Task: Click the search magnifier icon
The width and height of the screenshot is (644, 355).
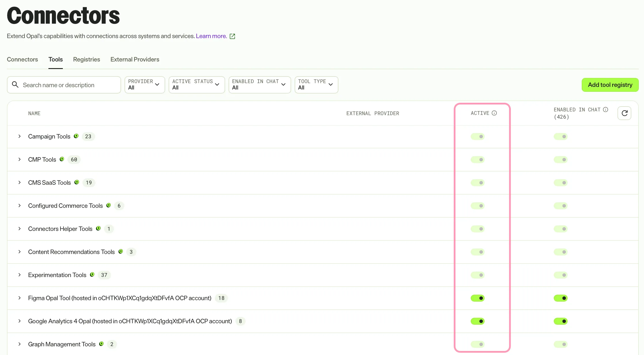Action: 15,85
